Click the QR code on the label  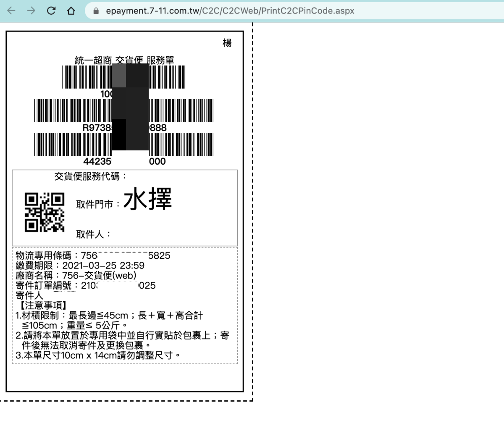point(45,212)
